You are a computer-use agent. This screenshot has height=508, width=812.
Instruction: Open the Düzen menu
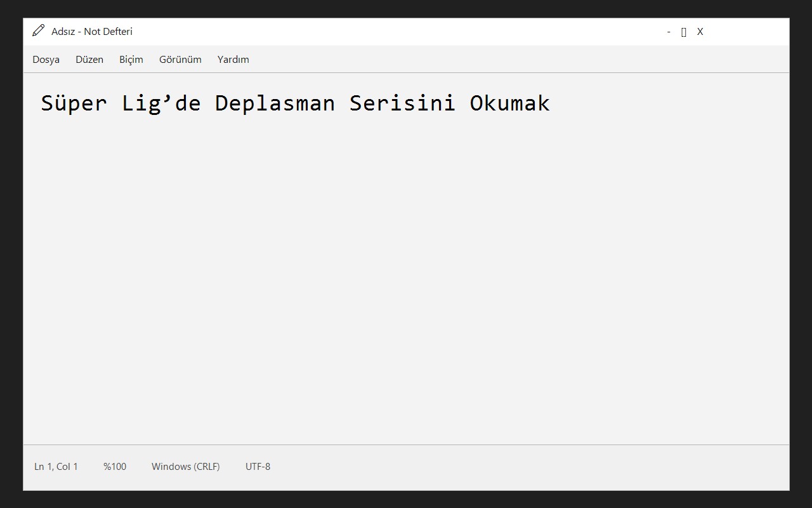tap(89, 60)
